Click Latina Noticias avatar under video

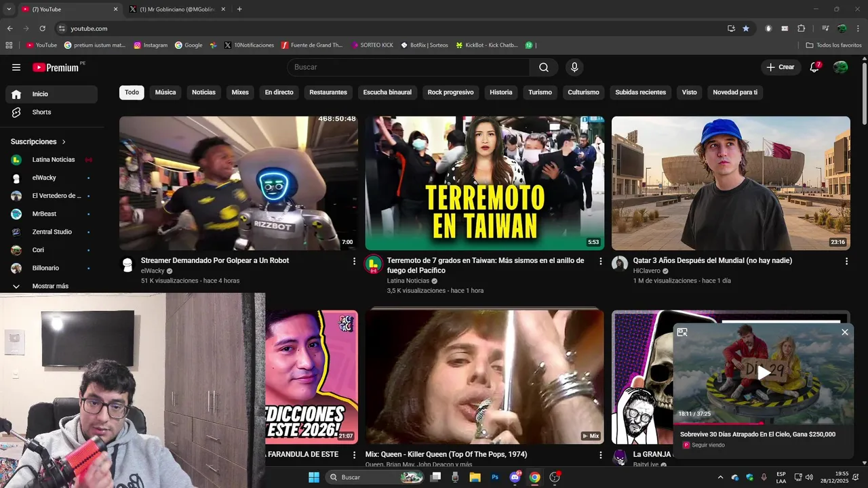(374, 264)
